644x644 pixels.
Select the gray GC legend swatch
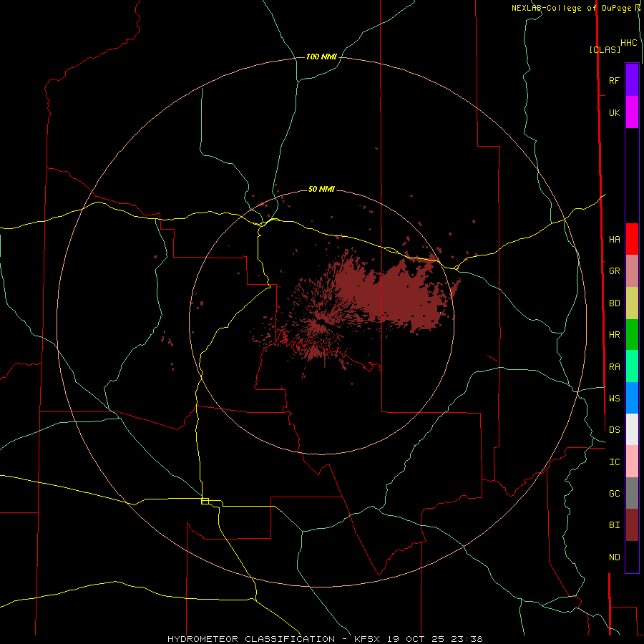coord(632,493)
